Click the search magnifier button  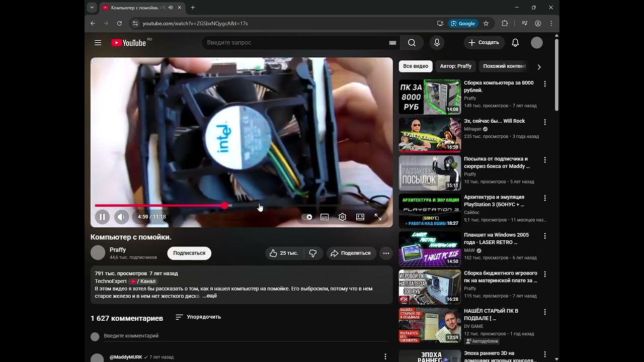pos(412,43)
